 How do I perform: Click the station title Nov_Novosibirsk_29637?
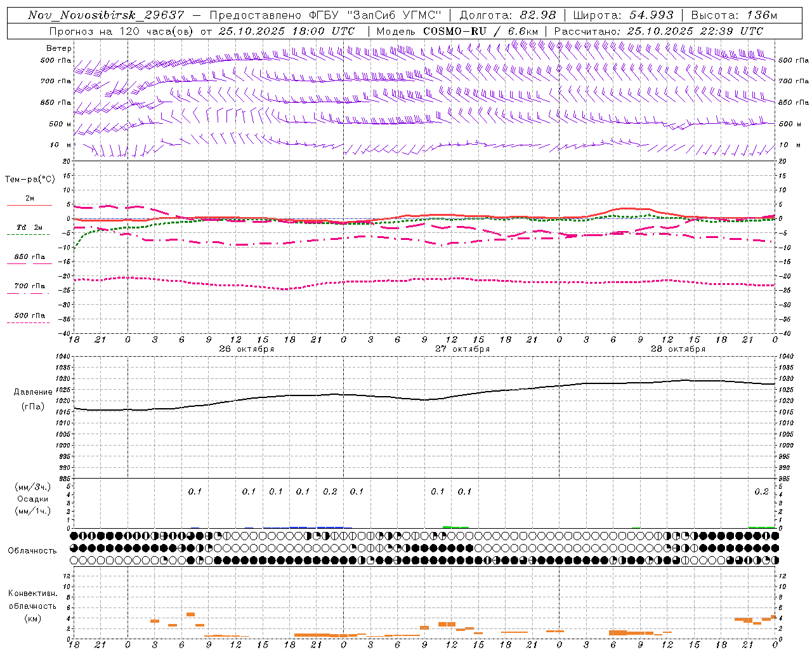point(107,15)
